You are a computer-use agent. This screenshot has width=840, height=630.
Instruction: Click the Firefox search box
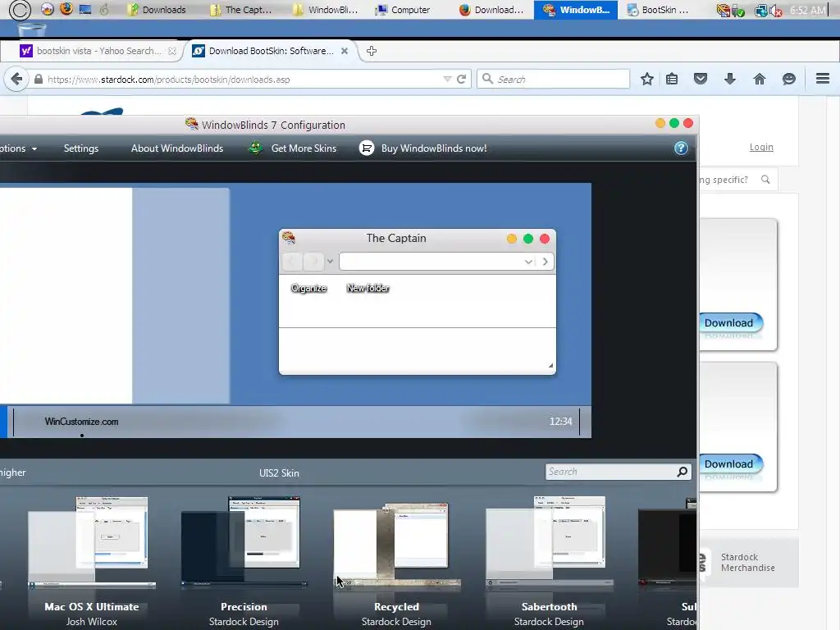(x=554, y=80)
